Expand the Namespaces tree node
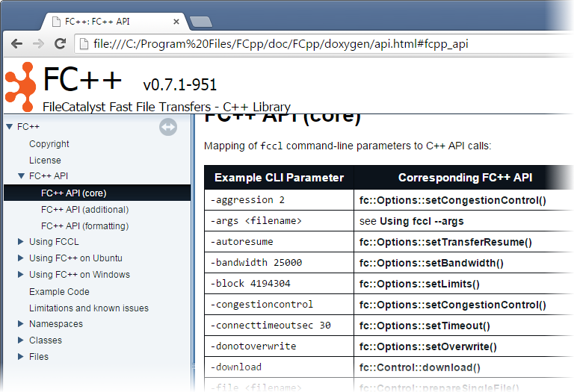The height and width of the screenshot is (392, 574). tap(21, 324)
